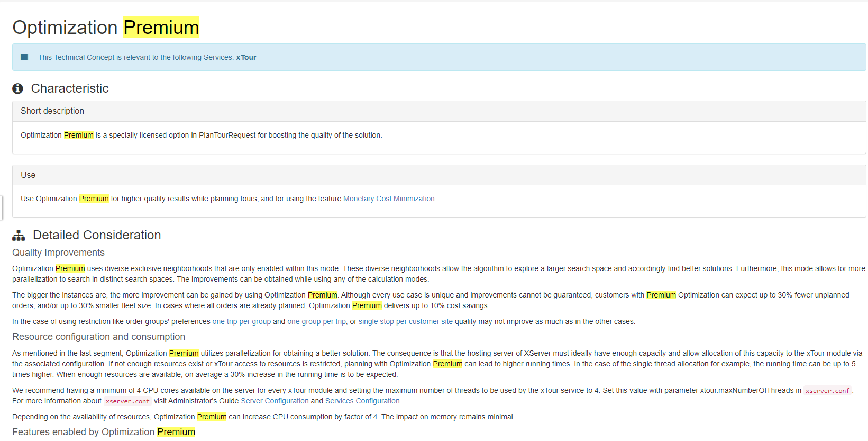Click the Quality Improvements subheading
868x441 pixels.
[58, 253]
